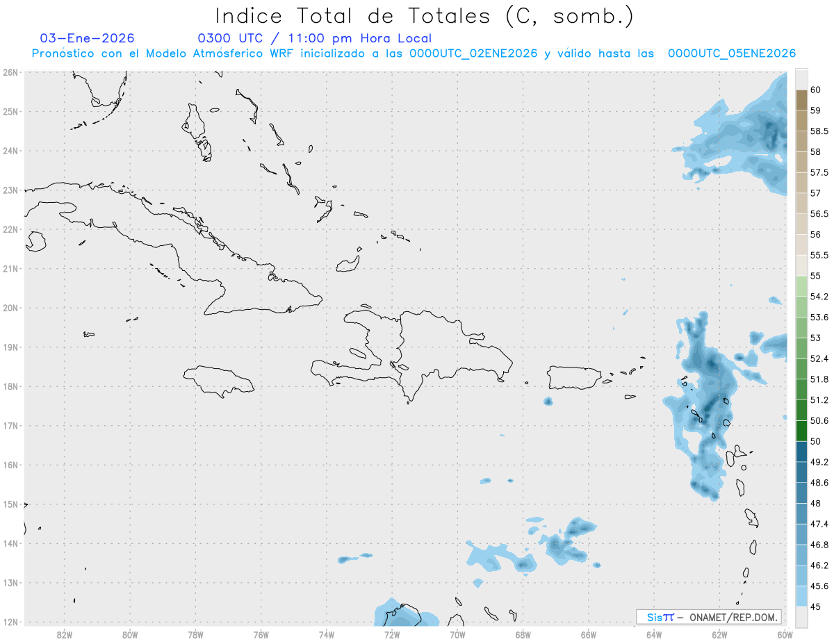
Task: Click the colorbar label '45'
Action: click(815, 606)
